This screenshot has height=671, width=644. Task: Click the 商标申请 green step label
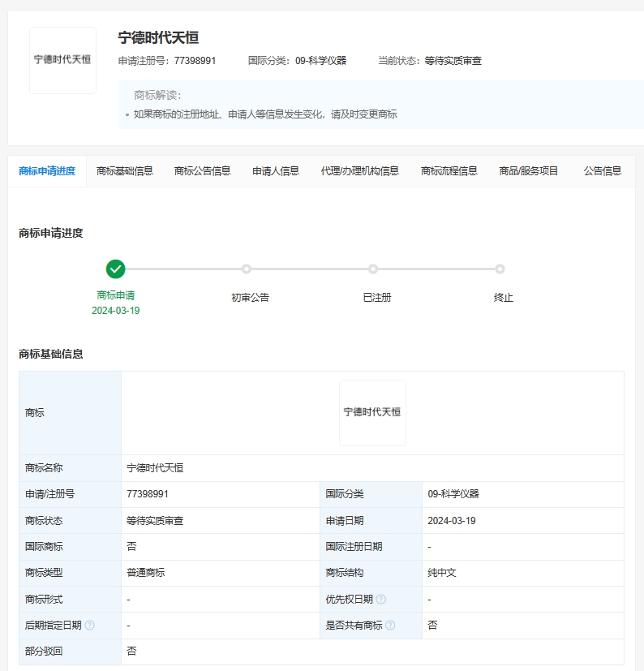click(x=115, y=295)
